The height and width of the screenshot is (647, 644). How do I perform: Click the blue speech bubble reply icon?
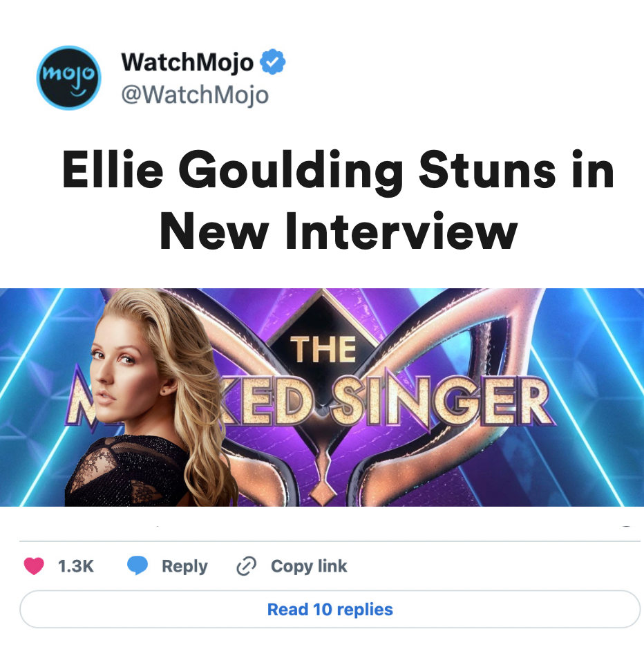pos(138,565)
